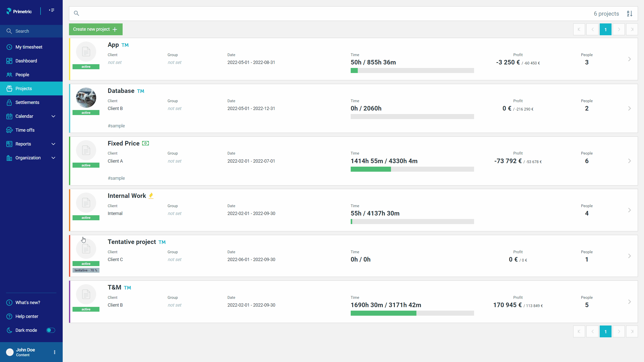Expand the Reports submenu
This screenshot has width=644, height=362.
coord(53,144)
